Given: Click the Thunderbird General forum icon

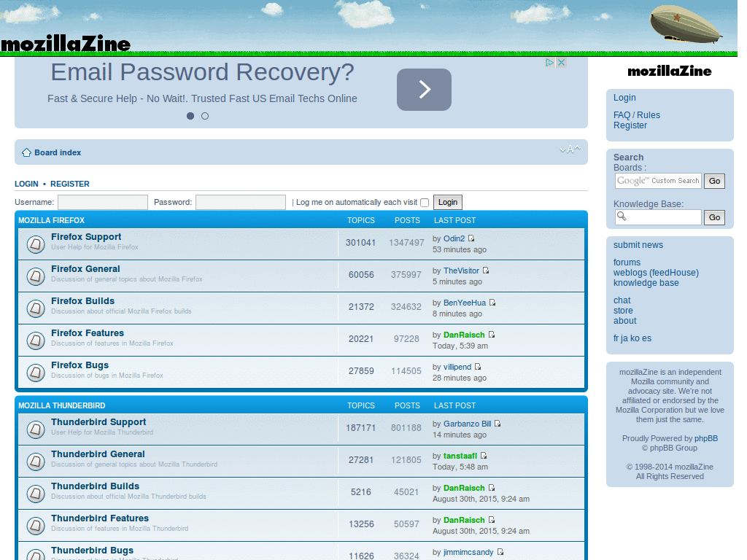Looking at the screenshot, I should (x=35, y=461).
